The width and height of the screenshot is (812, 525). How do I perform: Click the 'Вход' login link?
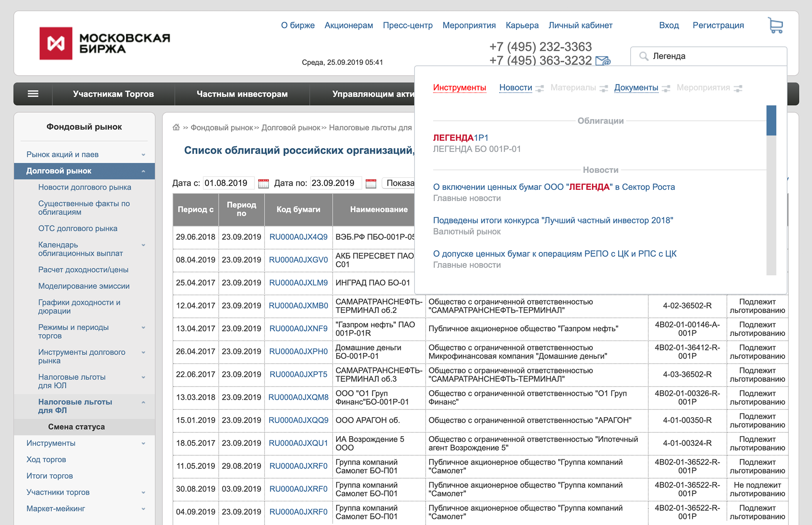coord(669,25)
